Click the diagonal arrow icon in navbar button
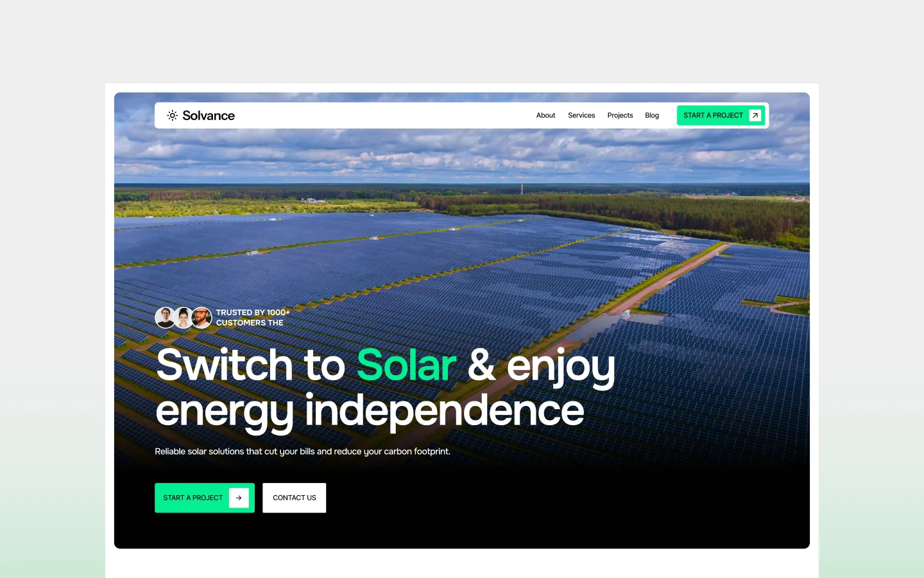The width and height of the screenshot is (924, 578). (x=755, y=116)
